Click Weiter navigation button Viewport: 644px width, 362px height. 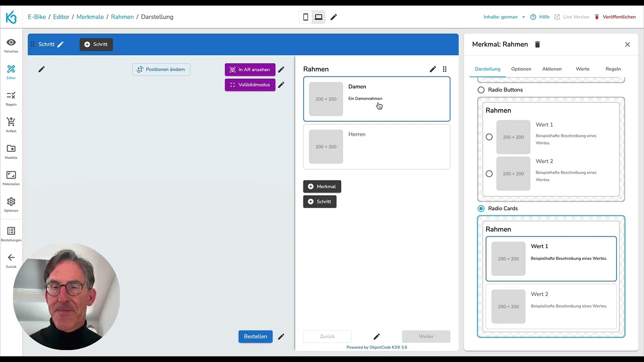click(426, 336)
